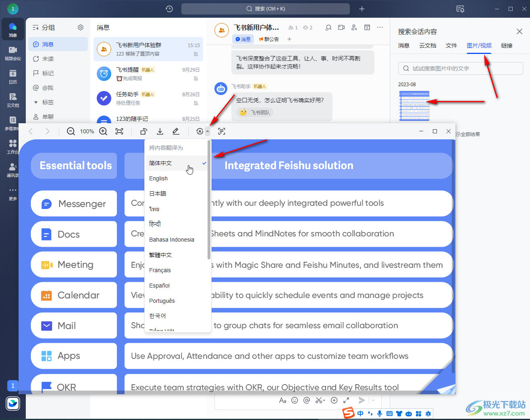Image resolution: width=530 pixels, height=420 pixels.
Task: Open grouping settings gear icon
Action: [x=81, y=27]
